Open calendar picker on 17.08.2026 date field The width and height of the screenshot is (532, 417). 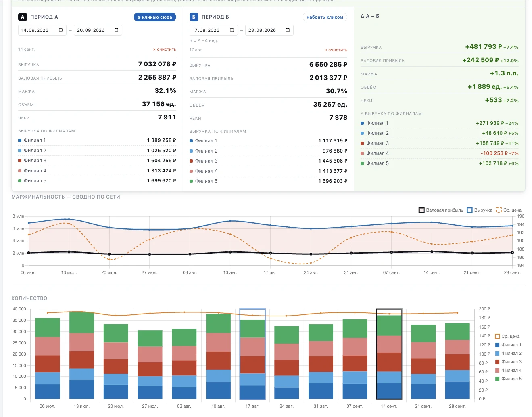(232, 30)
